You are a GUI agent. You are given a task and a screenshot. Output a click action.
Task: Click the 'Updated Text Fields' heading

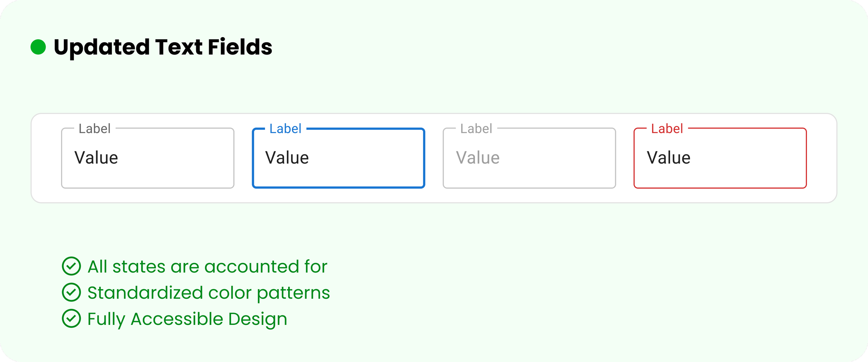click(x=163, y=47)
